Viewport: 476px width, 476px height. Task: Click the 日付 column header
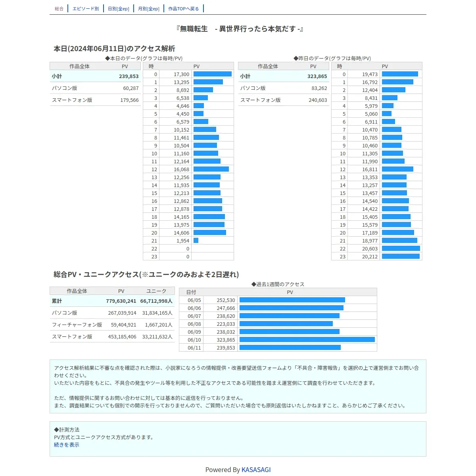coord(191,292)
